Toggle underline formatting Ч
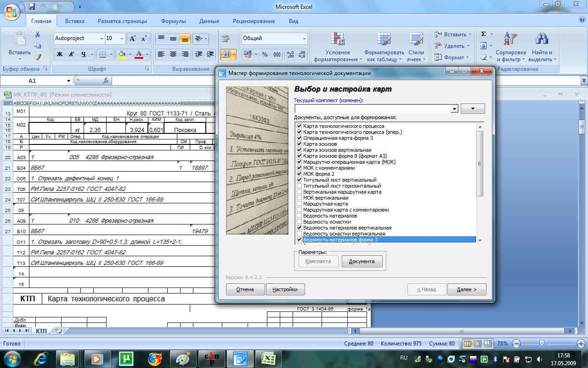 click(x=83, y=54)
